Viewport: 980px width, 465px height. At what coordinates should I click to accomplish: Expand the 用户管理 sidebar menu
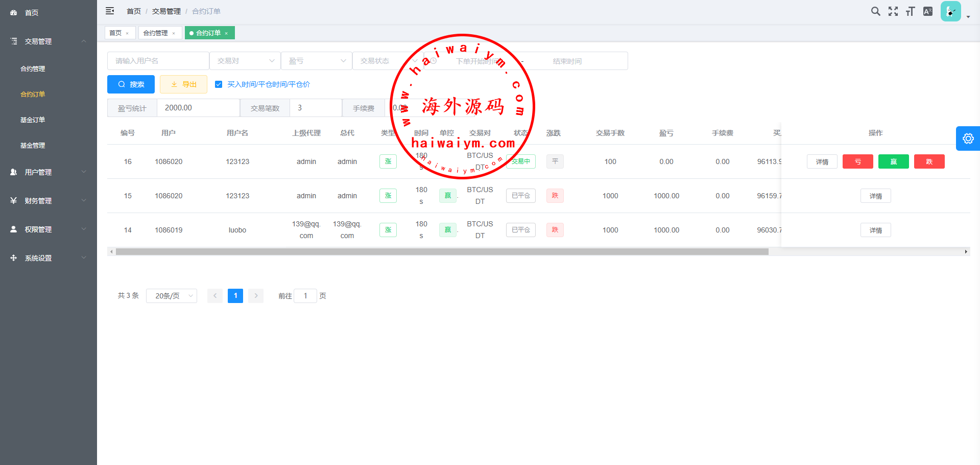[49, 172]
